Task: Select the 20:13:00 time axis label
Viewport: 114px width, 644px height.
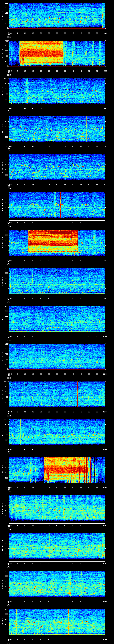Action: (x=9, y=487)
